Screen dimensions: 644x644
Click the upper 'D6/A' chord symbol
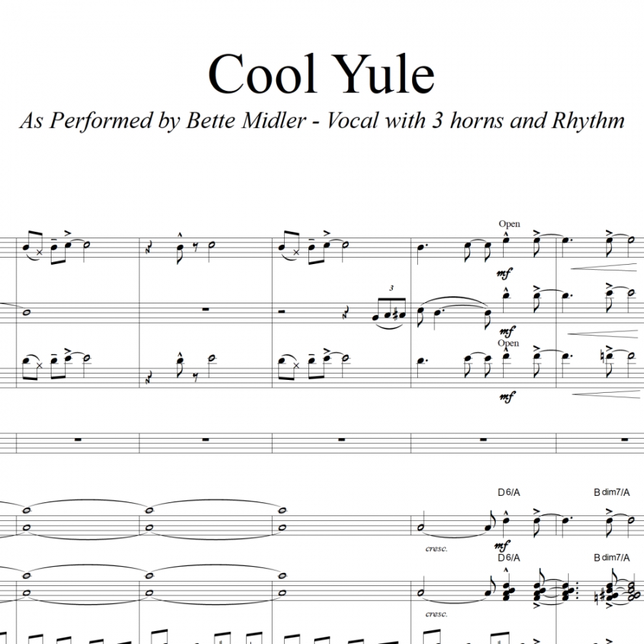(509, 492)
